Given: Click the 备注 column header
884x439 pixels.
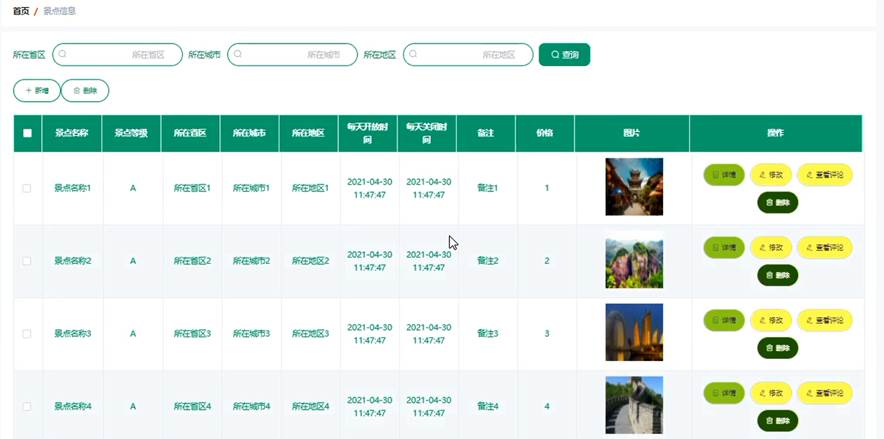Looking at the screenshot, I should click(486, 134).
